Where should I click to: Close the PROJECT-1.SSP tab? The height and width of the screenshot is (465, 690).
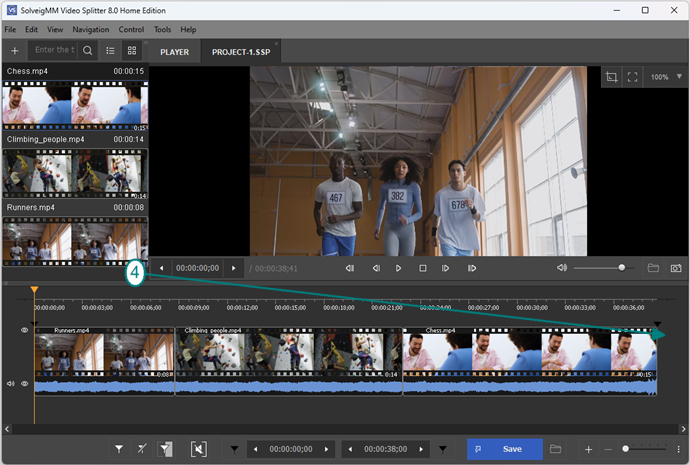276,44
